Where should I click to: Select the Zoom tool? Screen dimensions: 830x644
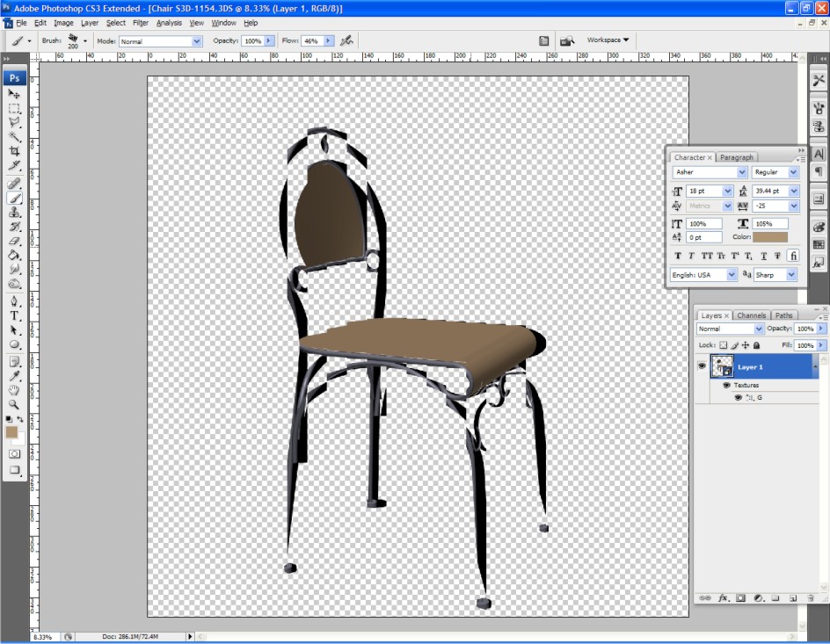click(x=14, y=404)
